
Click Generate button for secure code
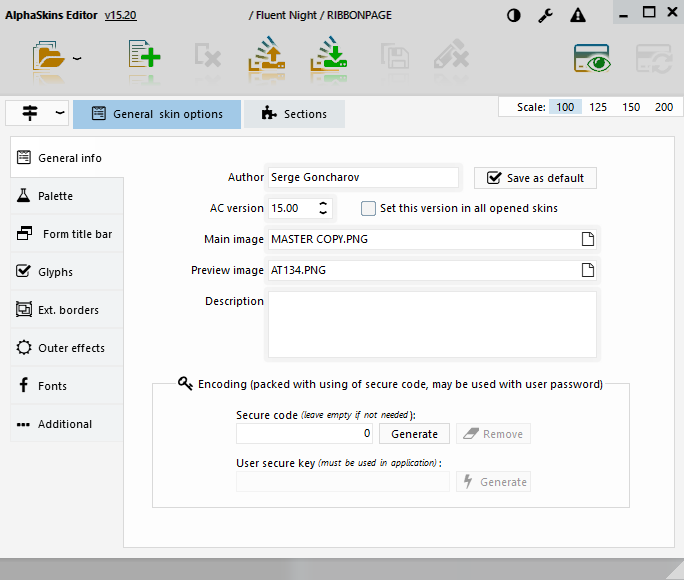(414, 434)
